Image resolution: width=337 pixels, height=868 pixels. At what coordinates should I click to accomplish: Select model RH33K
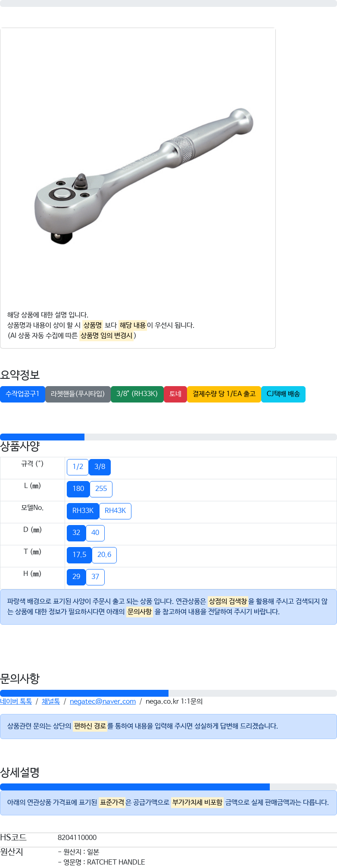[83, 511]
